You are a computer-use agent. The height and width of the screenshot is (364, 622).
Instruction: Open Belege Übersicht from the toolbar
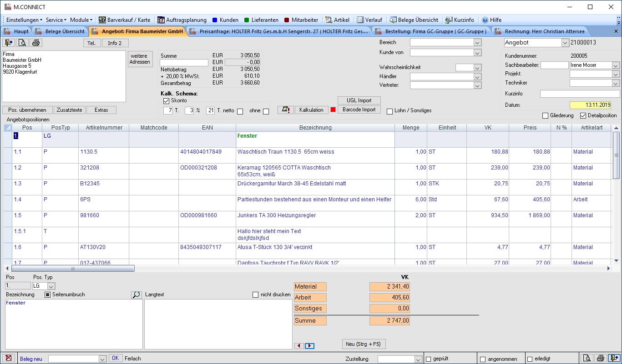[414, 20]
